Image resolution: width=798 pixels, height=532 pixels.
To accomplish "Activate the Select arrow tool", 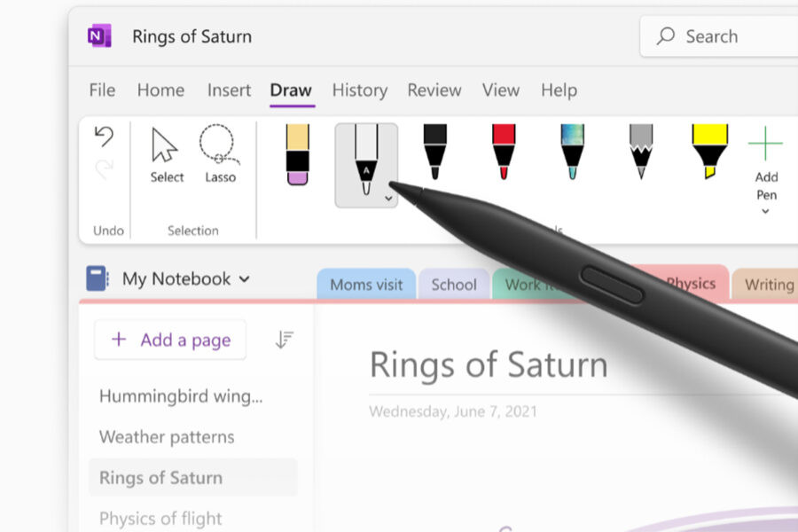I will click(x=167, y=155).
